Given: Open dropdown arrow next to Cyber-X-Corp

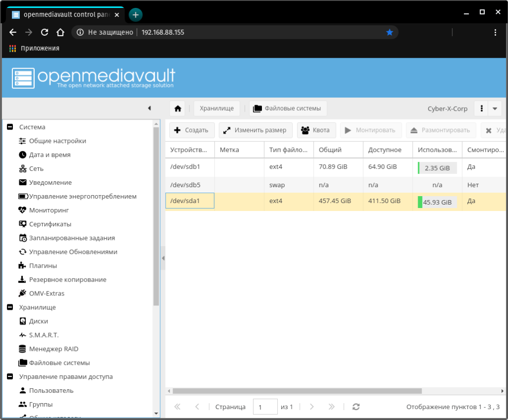Looking at the screenshot, I should coord(495,109).
